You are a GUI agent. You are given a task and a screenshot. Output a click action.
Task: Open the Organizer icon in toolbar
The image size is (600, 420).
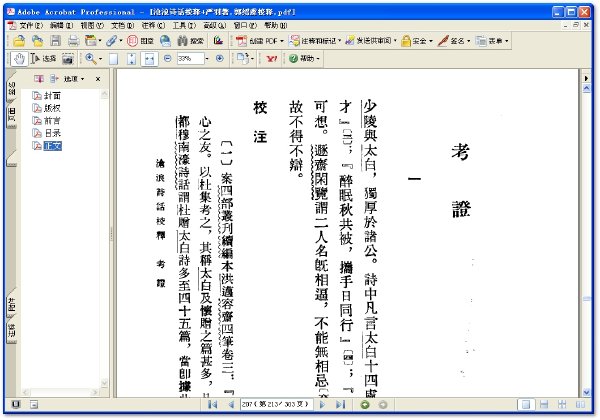[91, 41]
